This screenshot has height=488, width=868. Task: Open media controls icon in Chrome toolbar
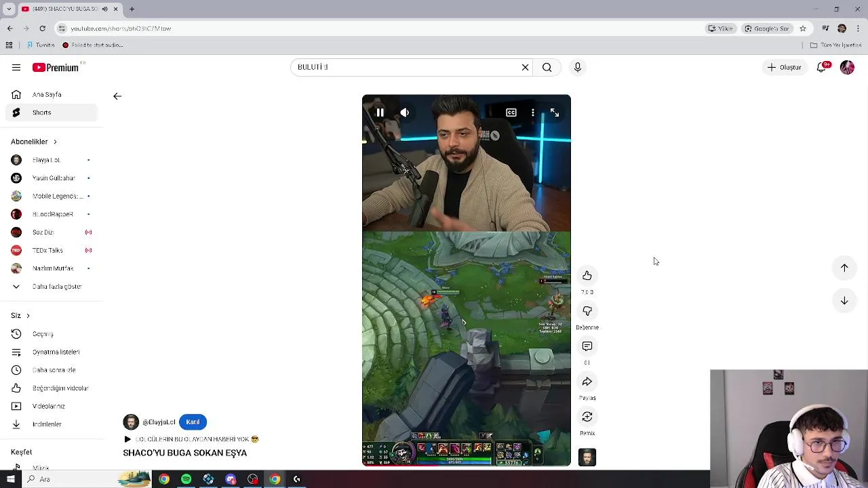825,28
